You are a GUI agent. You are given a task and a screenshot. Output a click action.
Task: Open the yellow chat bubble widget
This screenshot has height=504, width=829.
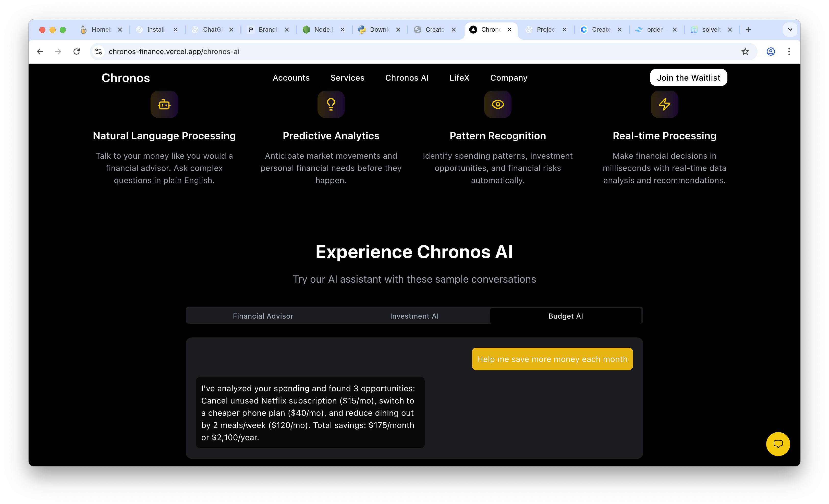(x=778, y=444)
